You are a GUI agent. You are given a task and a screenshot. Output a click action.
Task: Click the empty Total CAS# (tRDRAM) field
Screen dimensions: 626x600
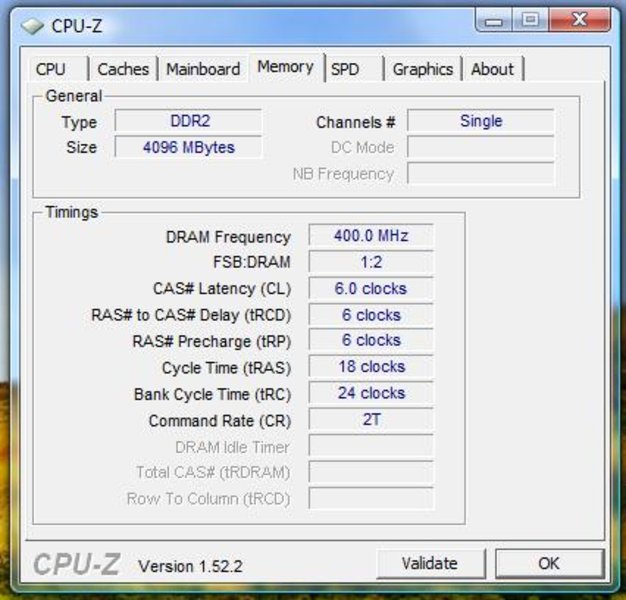(371, 472)
